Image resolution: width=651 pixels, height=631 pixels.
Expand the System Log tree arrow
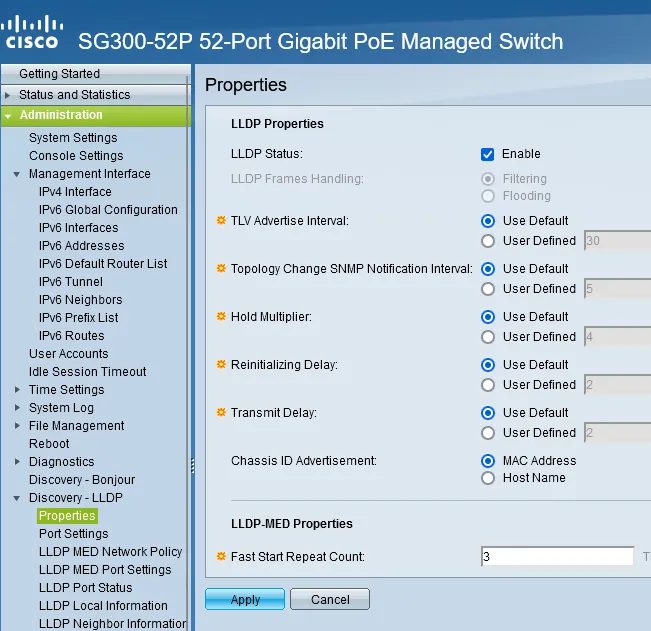pyautogui.click(x=17, y=408)
